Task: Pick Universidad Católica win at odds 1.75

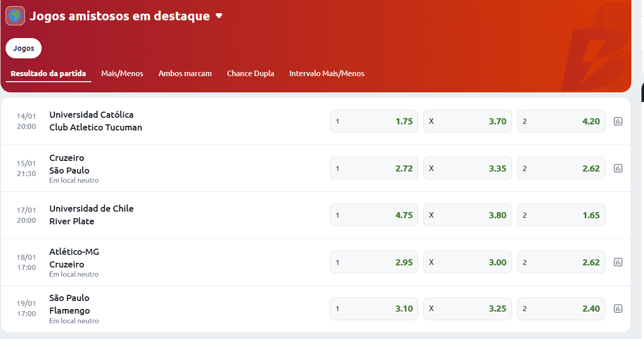Action: pos(374,121)
